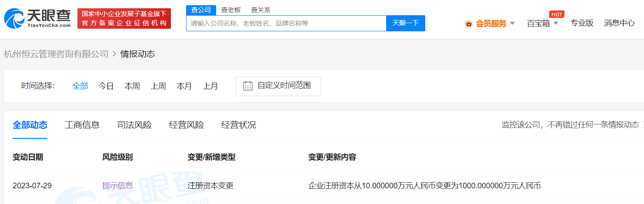
Task: Switch to the 工商信息 tab
Action: [82, 125]
